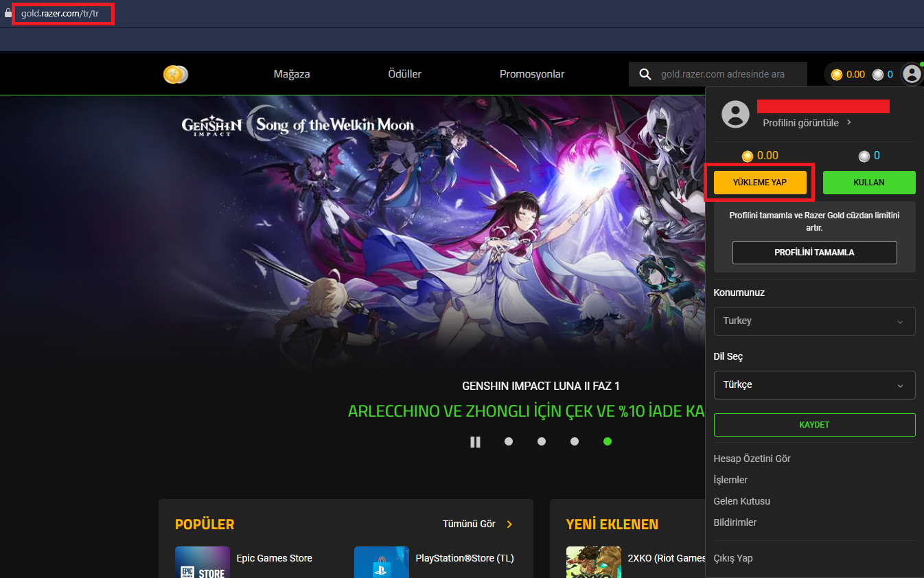Select Çıkış Yap to sign out
Screen dimensions: 924x578
[733, 558]
